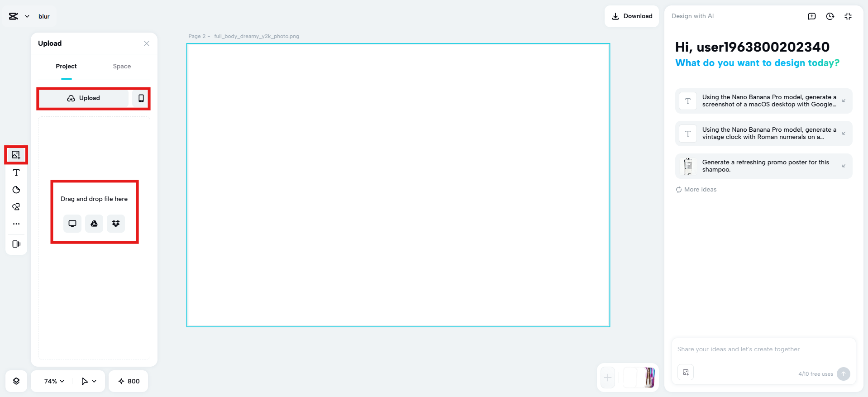This screenshot has width=868, height=397.
Task: Click the blank white canvas page
Action: [x=398, y=185]
